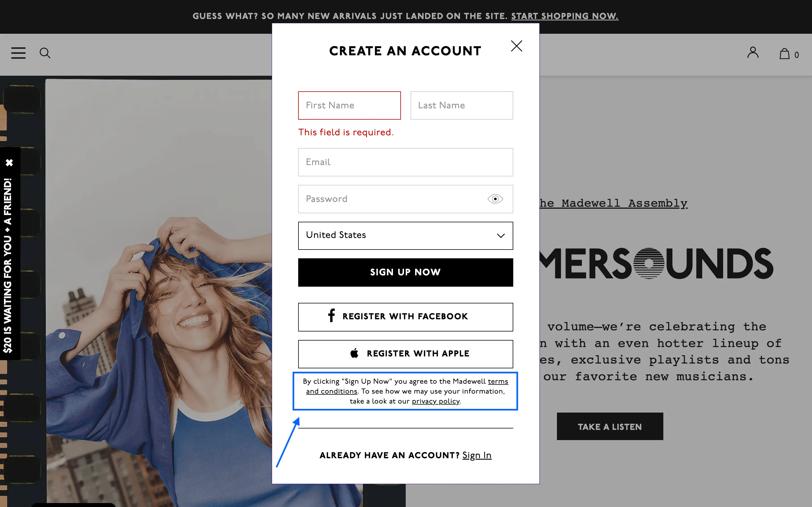
Task: Click the search magnifier icon
Action: 45,52
